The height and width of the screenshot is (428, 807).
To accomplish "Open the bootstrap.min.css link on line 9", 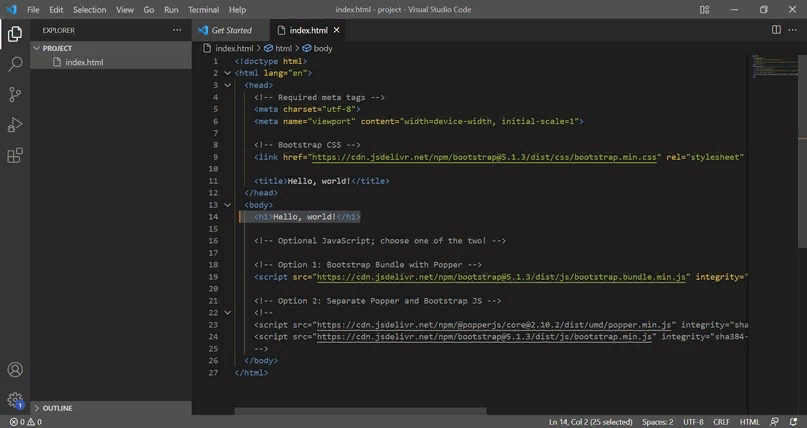I will point(484,157).
